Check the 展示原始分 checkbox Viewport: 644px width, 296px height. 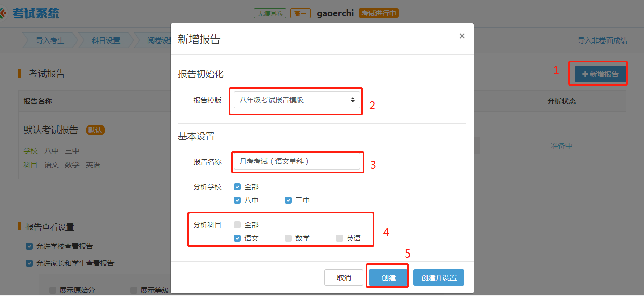coord(53,290)
